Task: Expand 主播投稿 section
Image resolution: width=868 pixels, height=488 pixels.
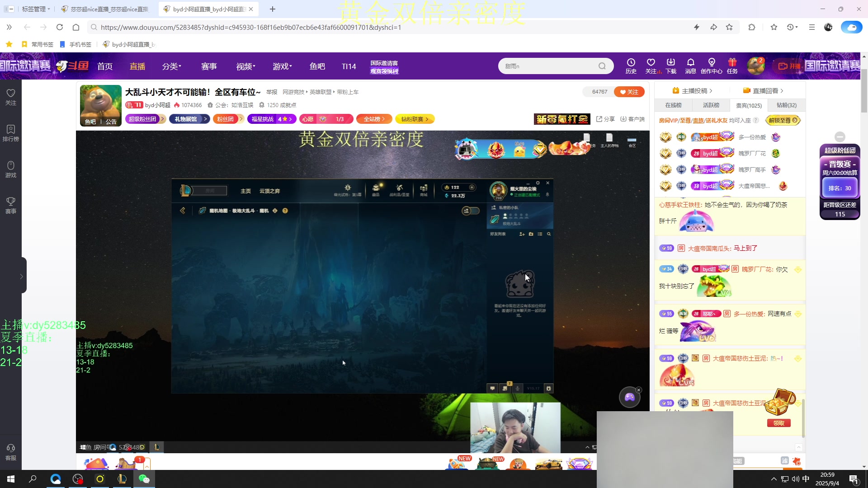Action: tap(692, 91)
